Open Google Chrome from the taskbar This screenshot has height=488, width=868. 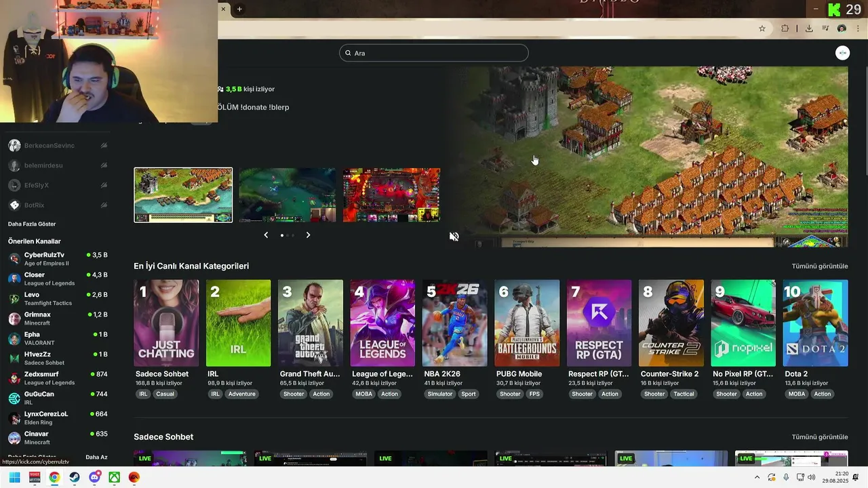[x=54, y=477]
